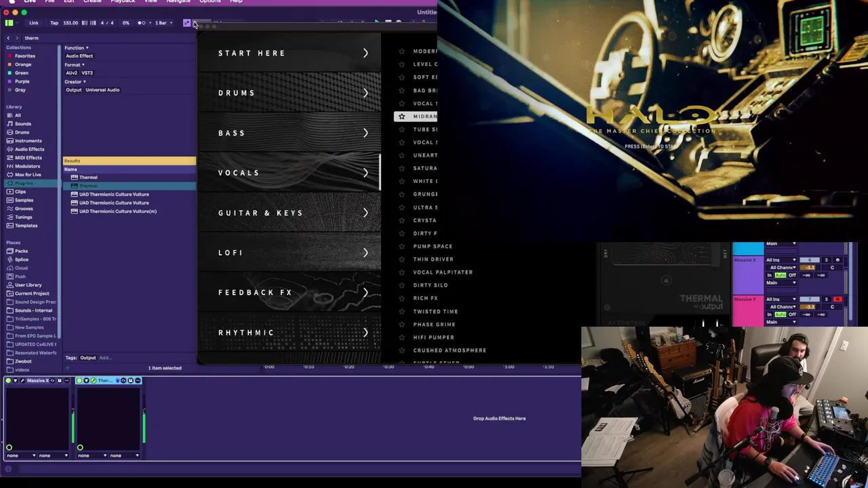
Task: Go back in browser history
Action: coord(8,38)
